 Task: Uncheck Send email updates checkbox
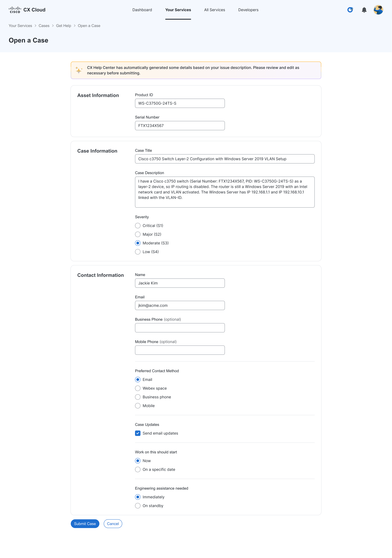[138, 433]
